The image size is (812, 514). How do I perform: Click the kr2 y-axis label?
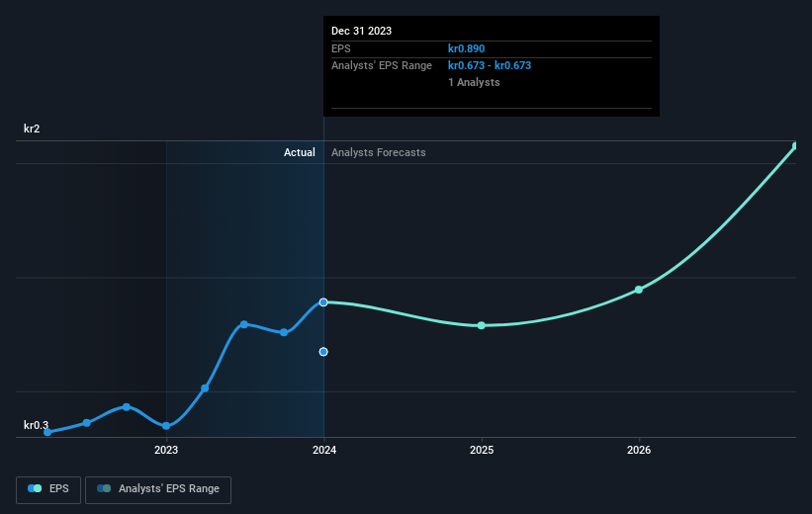(x=32, y=128)
